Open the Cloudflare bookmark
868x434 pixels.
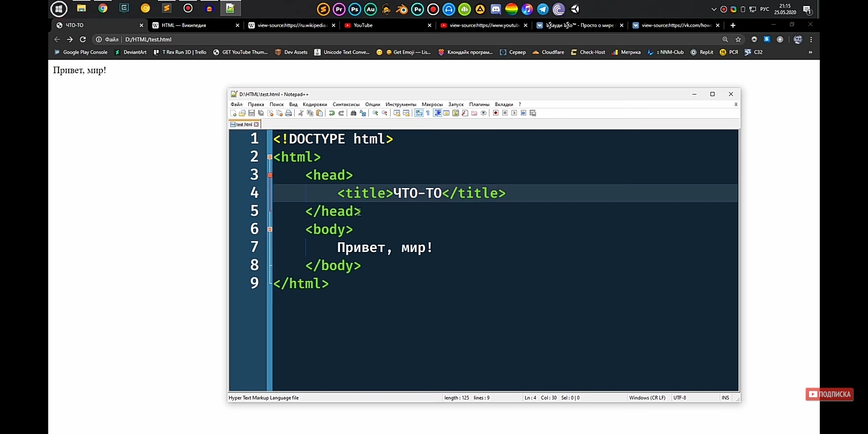pyautogui.click(x=549, y=52)
